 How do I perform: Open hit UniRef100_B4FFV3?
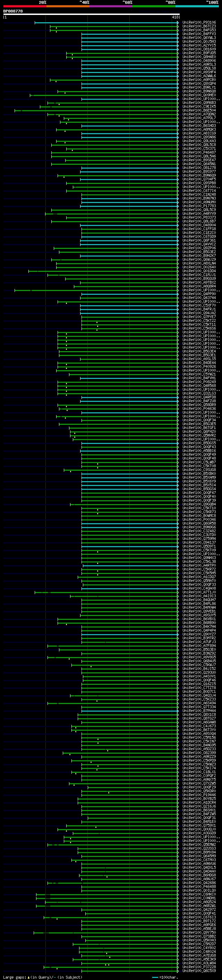199,34
